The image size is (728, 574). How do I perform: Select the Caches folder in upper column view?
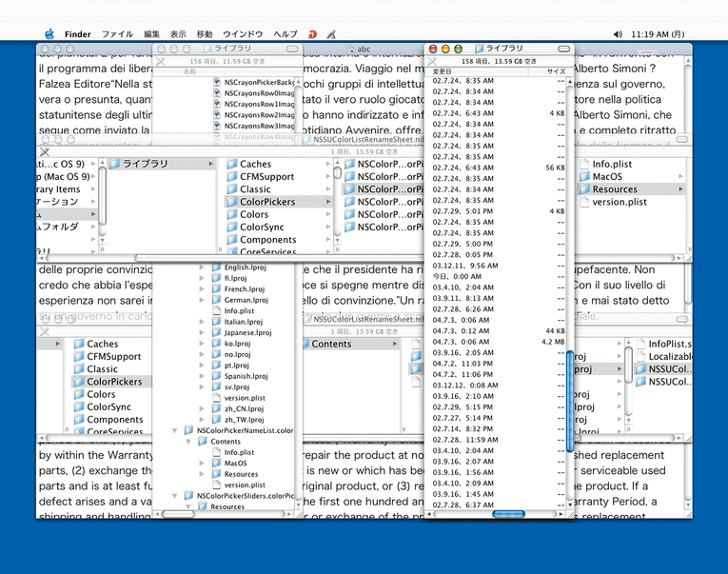255,165
